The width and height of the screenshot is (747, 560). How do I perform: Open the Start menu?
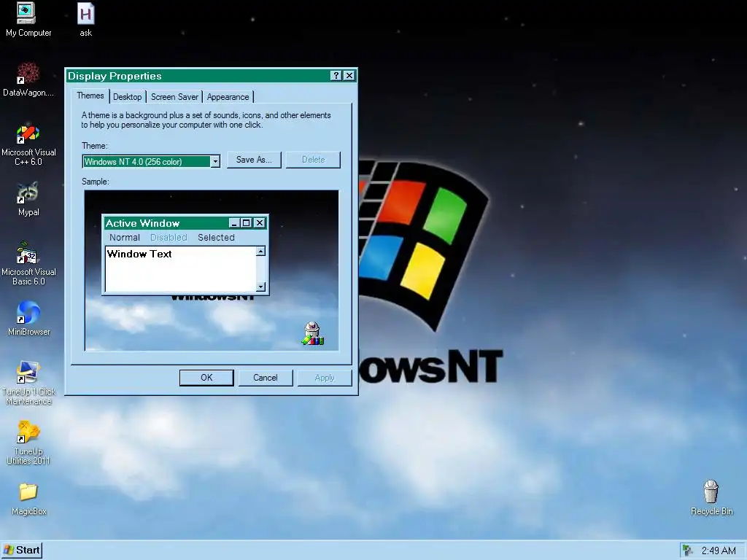[x=22, y=551]
